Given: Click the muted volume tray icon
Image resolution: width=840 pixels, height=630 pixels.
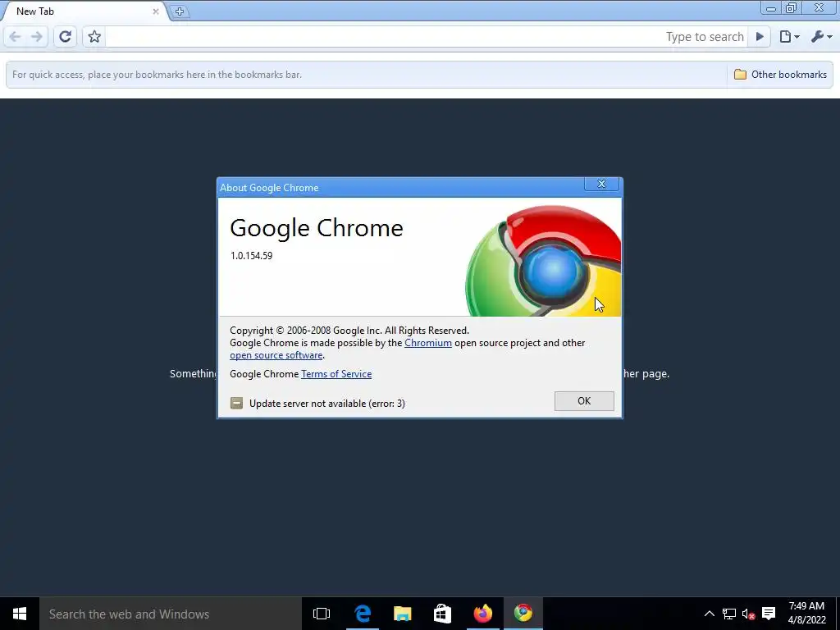Looking at the screenshot, I should tap(748, 614).
